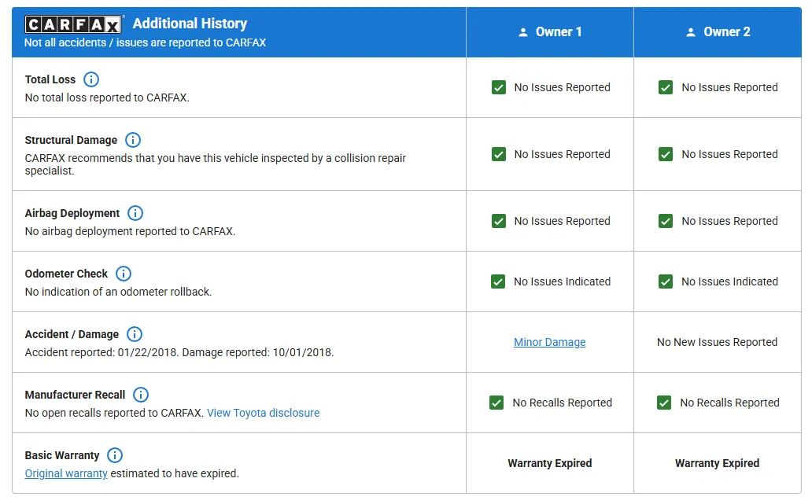
Task: Click 'Warranty Expired' under Owner 2
Action: point(718,463)
